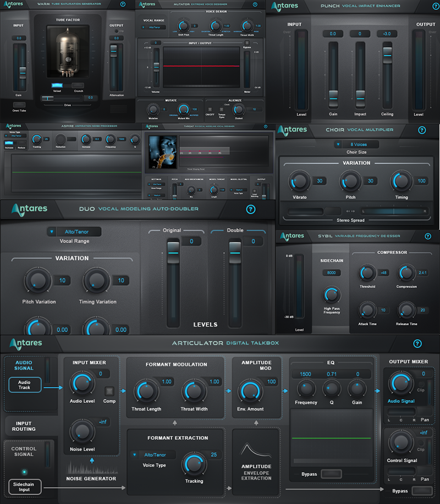
Task: Click the Sidechain frequency value 8000 in SYBIL
Action: 332,273
